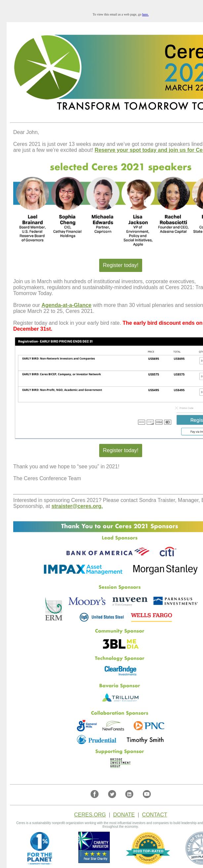
Task: Click Rachel Robasciotti's speaker photo
Action: pyautogui.click(x=173, y=193)
